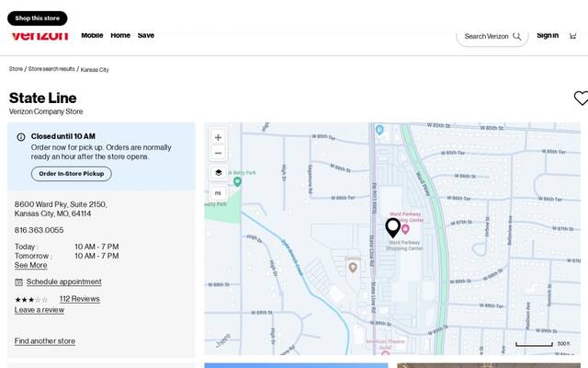This screenshot has height=368, width=588.
Task: Click the black store location pin on map
Action: click(x=393, y=227)
